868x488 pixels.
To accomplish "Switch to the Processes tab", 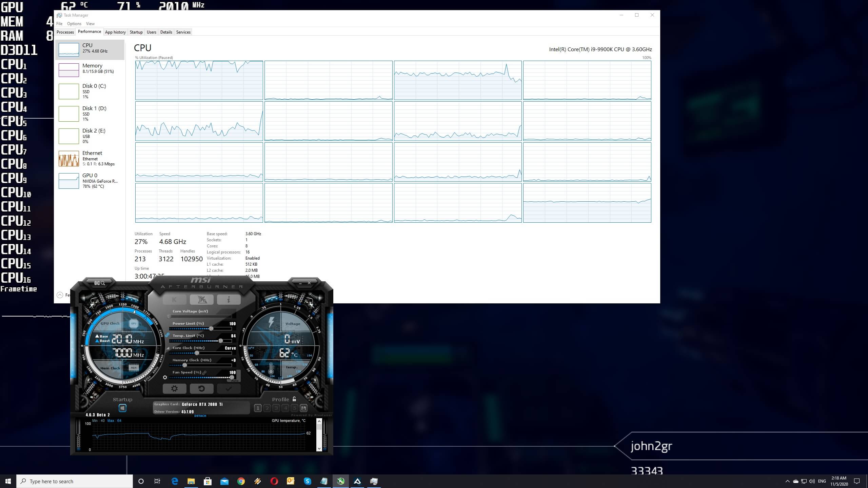I will pyautogui.click(x=65, y=32).
